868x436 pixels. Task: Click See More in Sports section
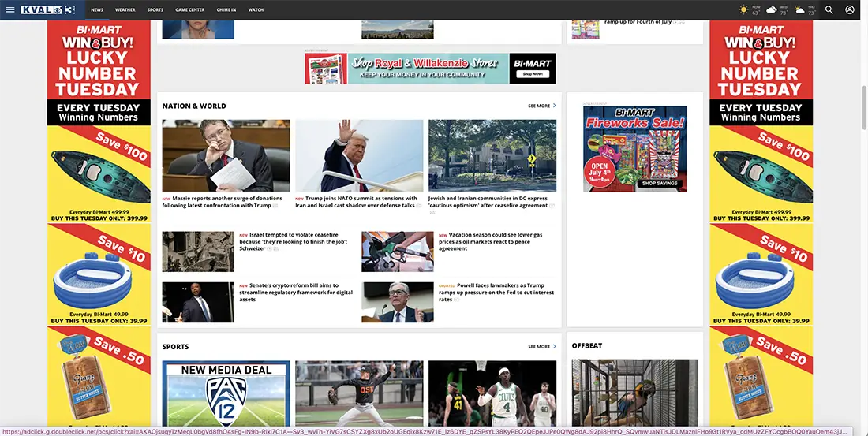point(539,346)
